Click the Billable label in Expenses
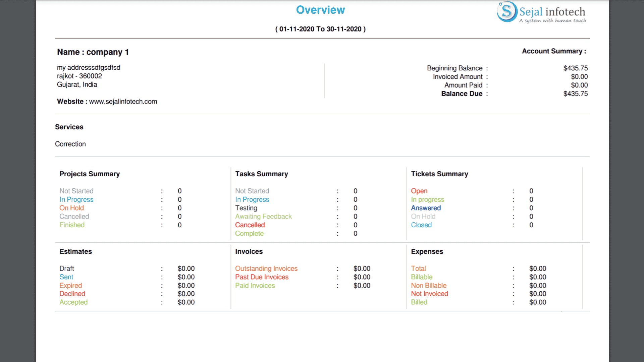This screenshot has width=644, height=362. click(422, 277)
